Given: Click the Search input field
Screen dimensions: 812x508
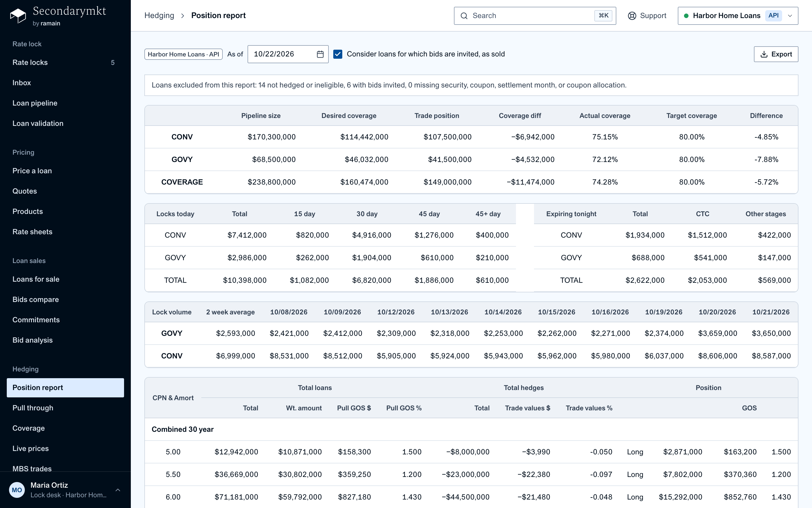Looking at the screenshot, I should 535,16.
